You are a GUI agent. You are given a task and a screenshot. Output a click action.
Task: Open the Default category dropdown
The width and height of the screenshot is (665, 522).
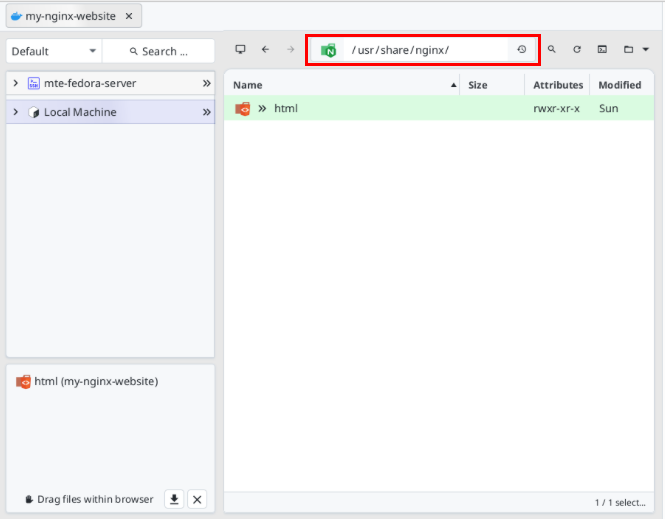(x=54, y=51)
